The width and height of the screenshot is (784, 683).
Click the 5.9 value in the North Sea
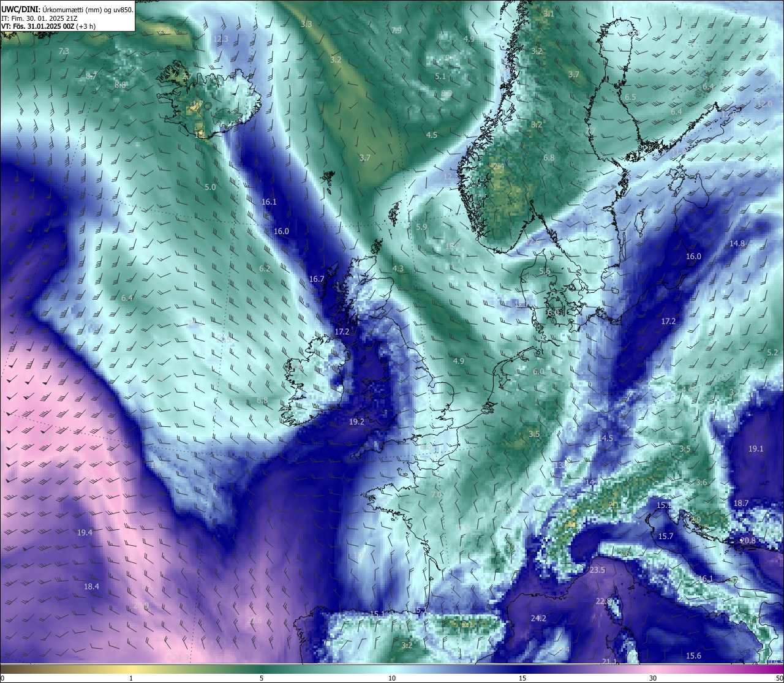421,227
